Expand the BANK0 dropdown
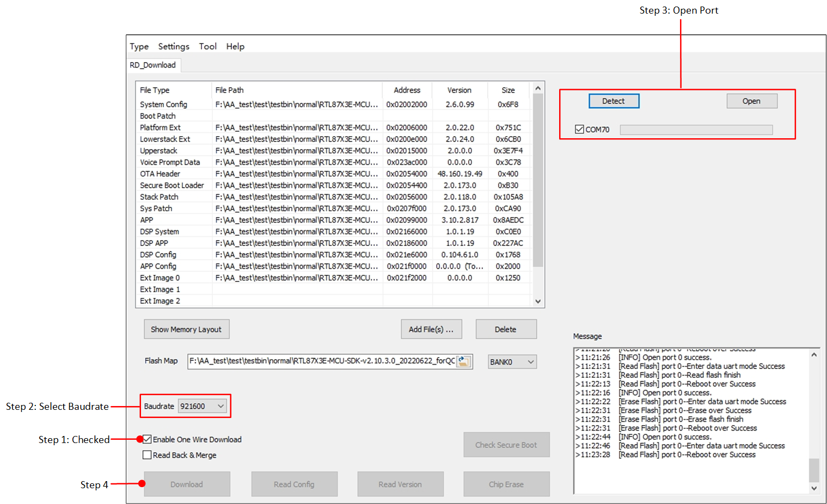The width and height of the screenshot is (827, 504). (512, 362)
